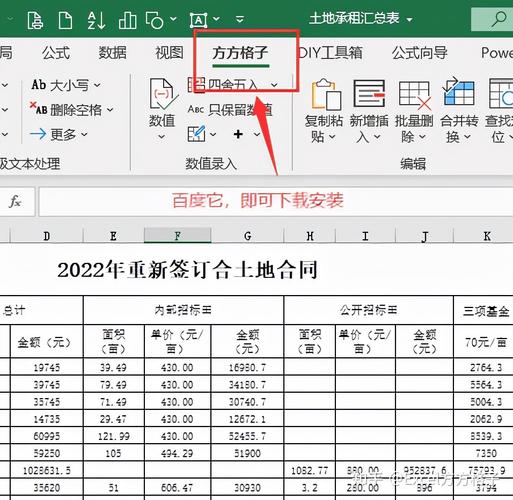Switch to the 数据 tab
Image resolution: width=513 pixels, height=500 pixels.
[113, 53]
